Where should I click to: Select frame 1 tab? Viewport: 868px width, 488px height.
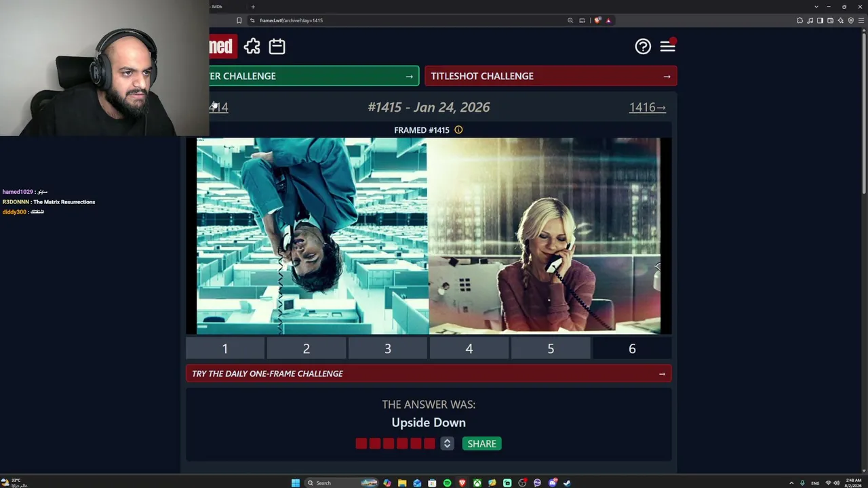pyautogui.click(x=225, y=348)
